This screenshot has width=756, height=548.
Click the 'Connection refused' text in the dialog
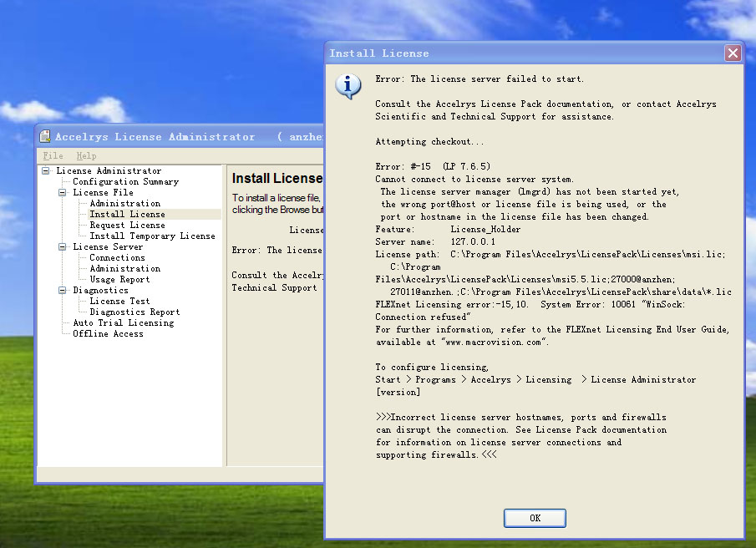pos(422,317)
